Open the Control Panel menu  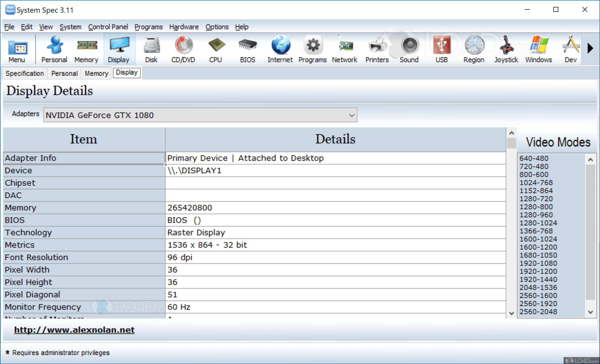coord(108,27)
